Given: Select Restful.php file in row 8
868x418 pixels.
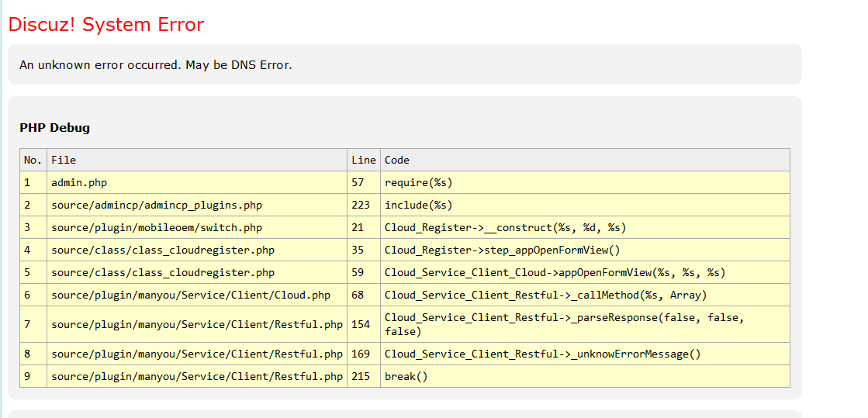Looking at the screenshot, I should (197, 354).
